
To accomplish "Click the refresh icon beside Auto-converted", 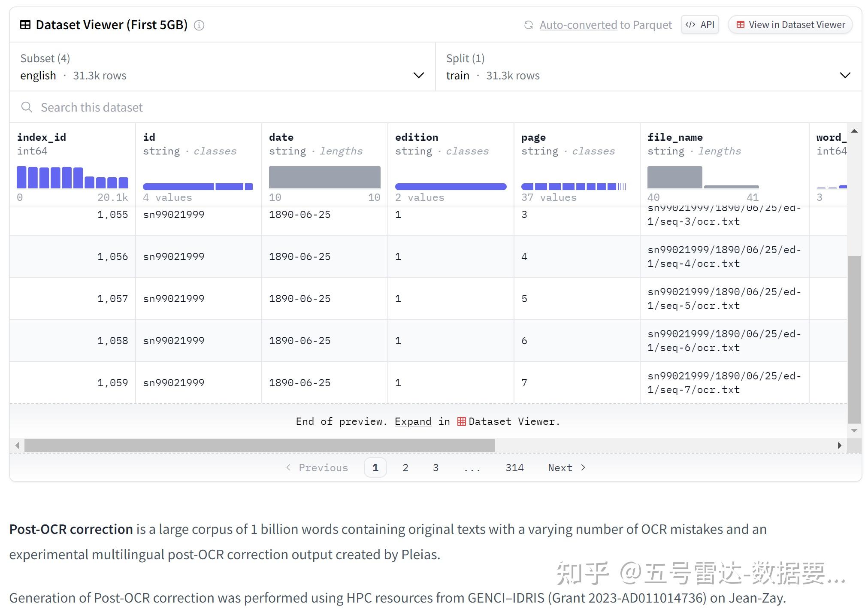I will (x=528, y=25).
